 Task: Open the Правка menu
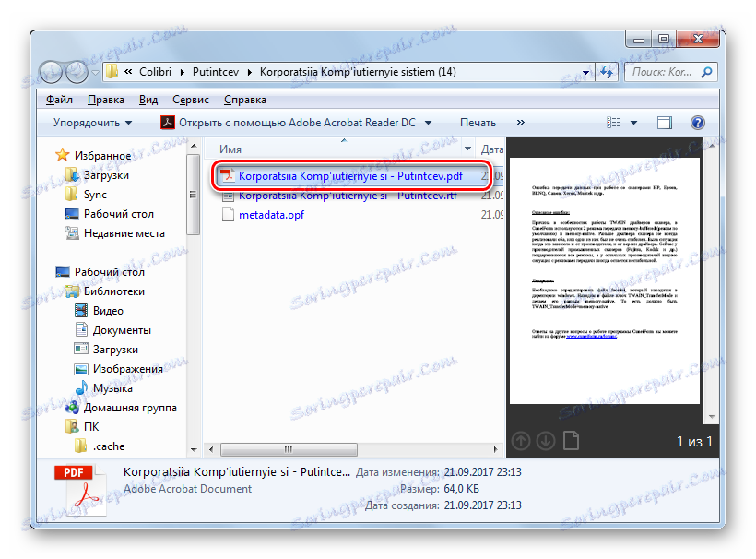point(106,100)
